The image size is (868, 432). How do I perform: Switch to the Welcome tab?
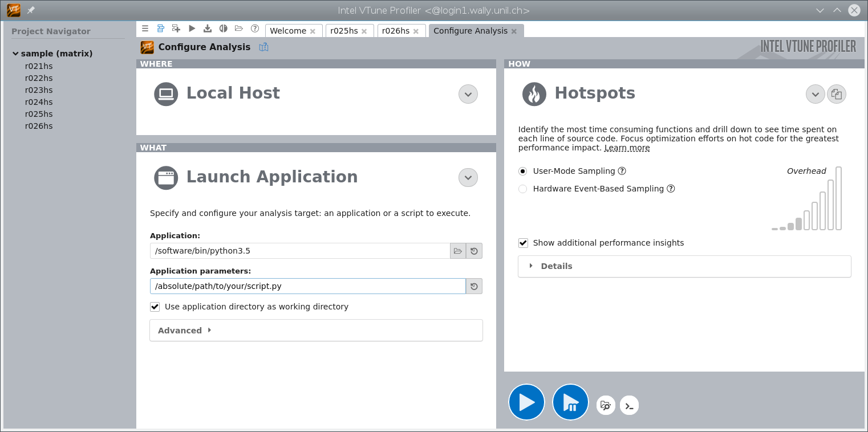[288, 31]
